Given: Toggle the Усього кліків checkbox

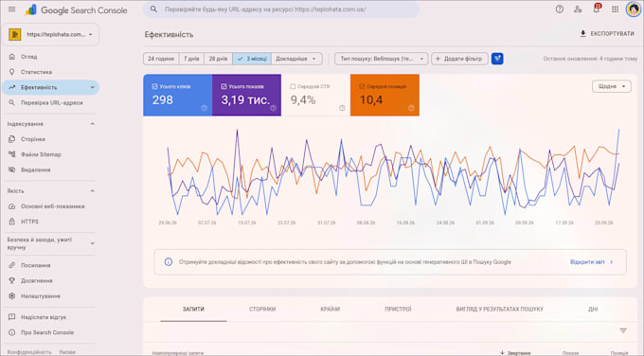Looking at the screenshot, I should tap(154, 87).
